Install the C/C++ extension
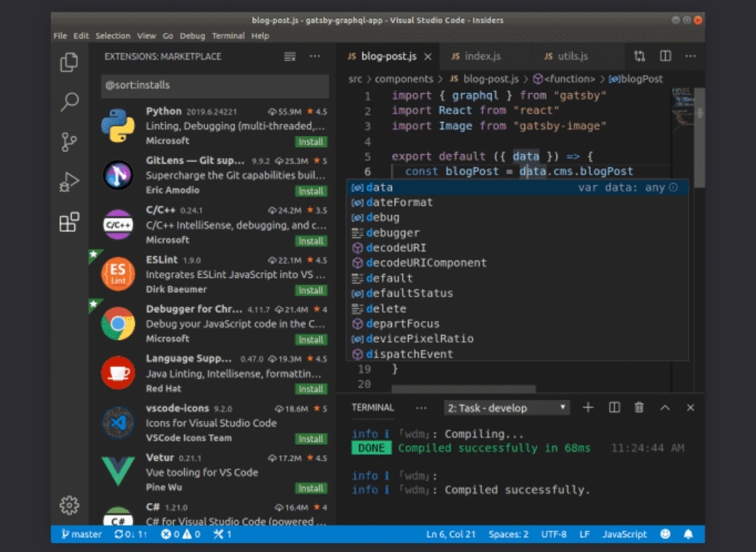The width and height of the screenshot is (756, 552). point(311,241)
